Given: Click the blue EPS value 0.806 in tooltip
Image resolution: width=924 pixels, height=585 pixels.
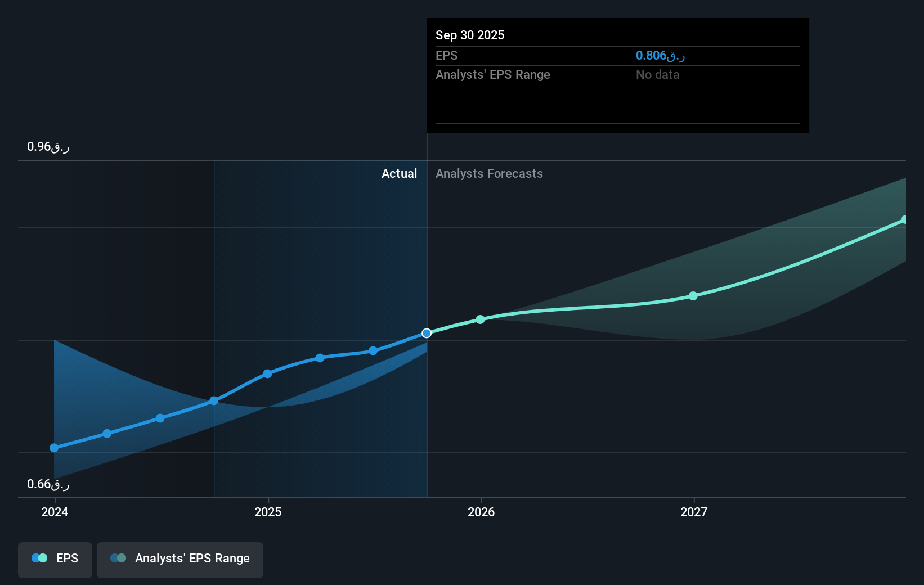Looking at the screenshot, I should [658, 55].
